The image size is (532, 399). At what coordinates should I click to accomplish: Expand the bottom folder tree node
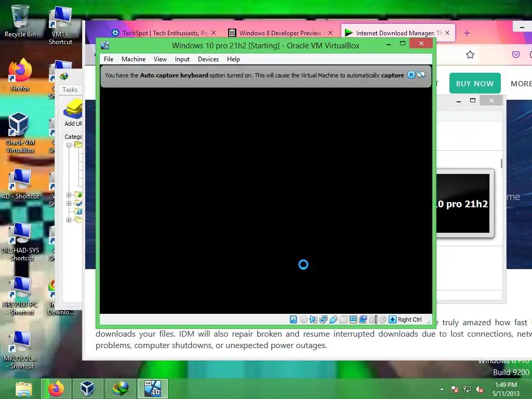(69, 220)
